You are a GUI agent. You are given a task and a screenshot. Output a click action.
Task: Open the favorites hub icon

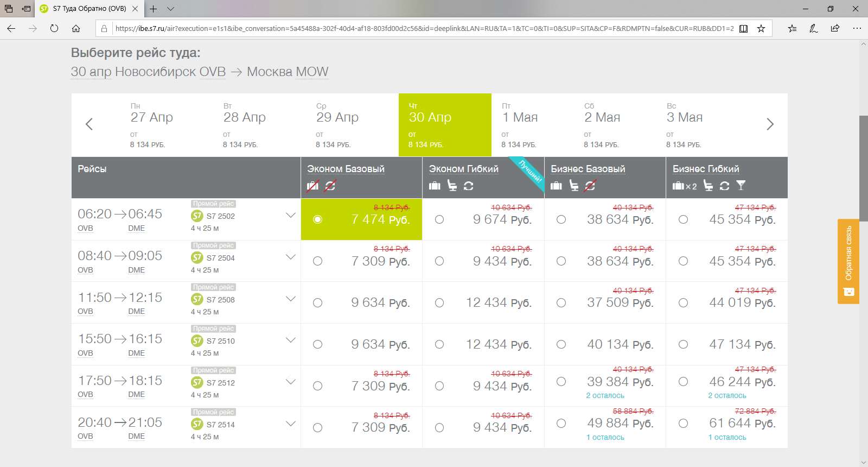point(793,28)
